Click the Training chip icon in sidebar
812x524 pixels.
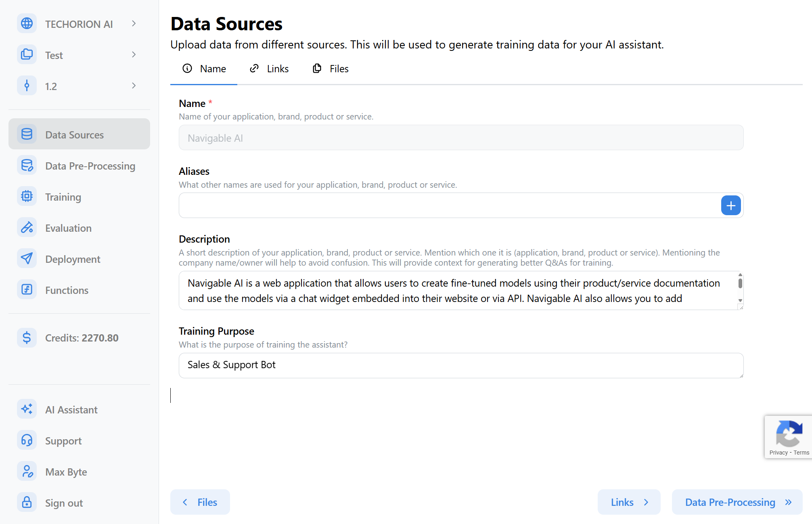(27, 197)
